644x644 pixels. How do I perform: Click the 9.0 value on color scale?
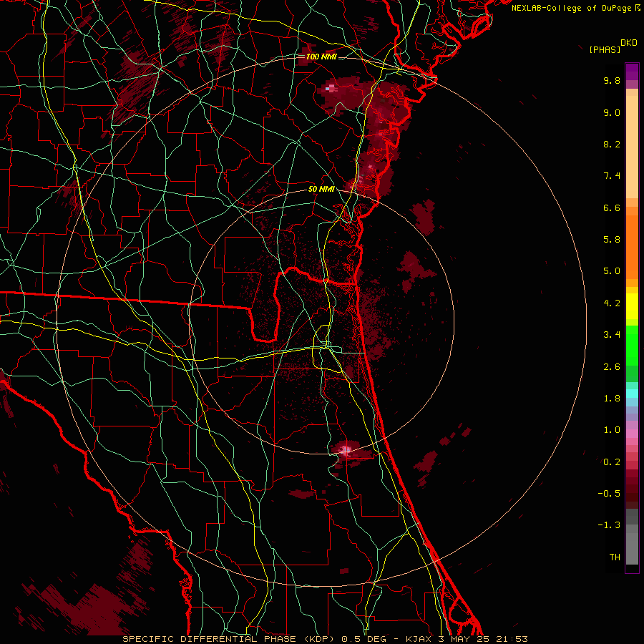point(612,112)
